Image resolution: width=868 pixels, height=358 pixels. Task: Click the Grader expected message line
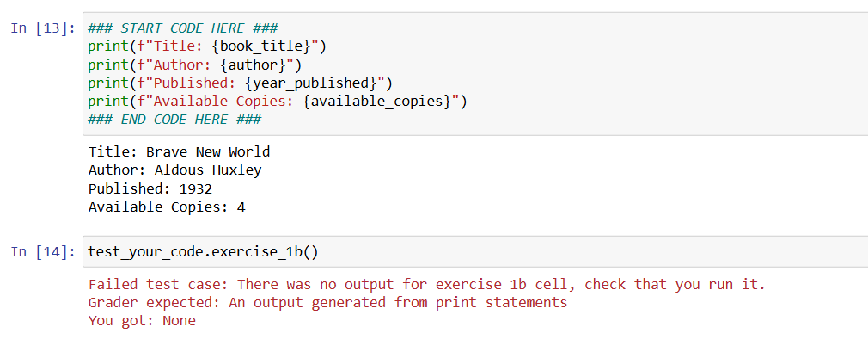[328, 303]
